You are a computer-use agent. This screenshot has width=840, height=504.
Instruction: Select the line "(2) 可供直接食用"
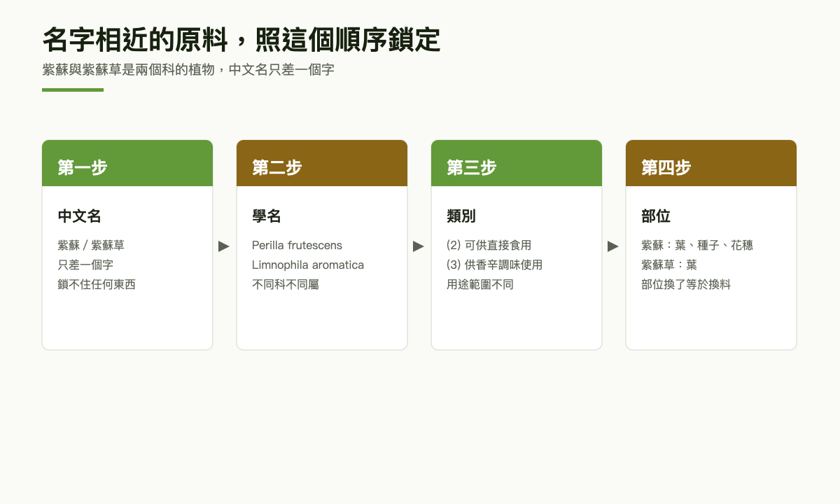[489, 246]
